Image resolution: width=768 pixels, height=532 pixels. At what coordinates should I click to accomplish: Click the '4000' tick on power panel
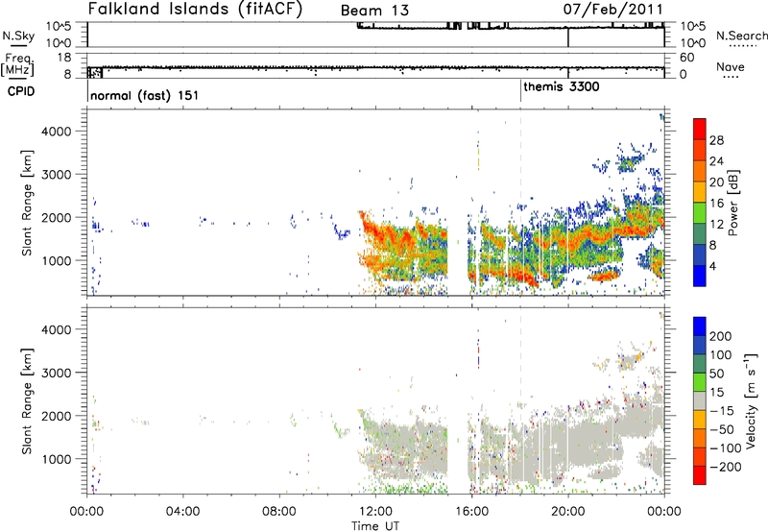(x=57, y=132)
